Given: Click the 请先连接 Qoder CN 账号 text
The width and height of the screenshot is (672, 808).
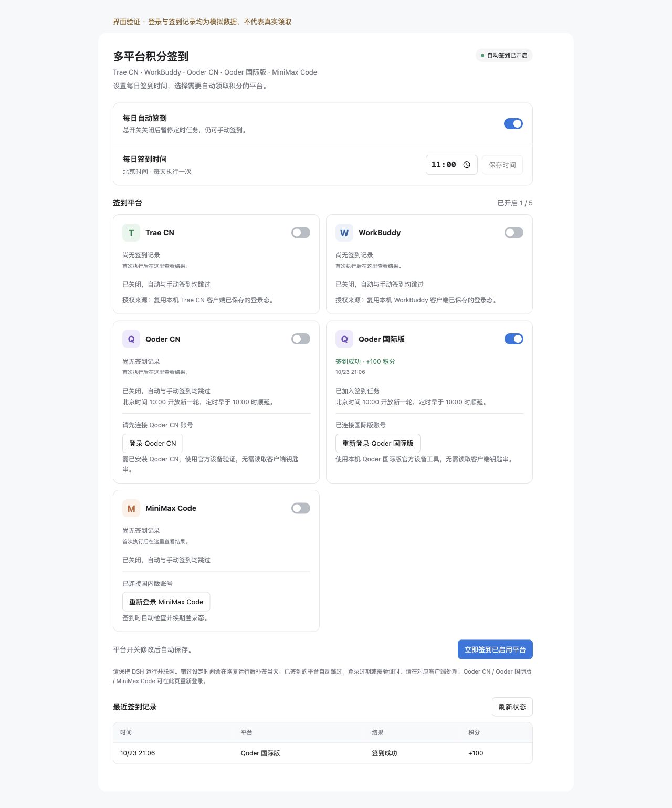Looking at the screenshot, I should [157, 425].
